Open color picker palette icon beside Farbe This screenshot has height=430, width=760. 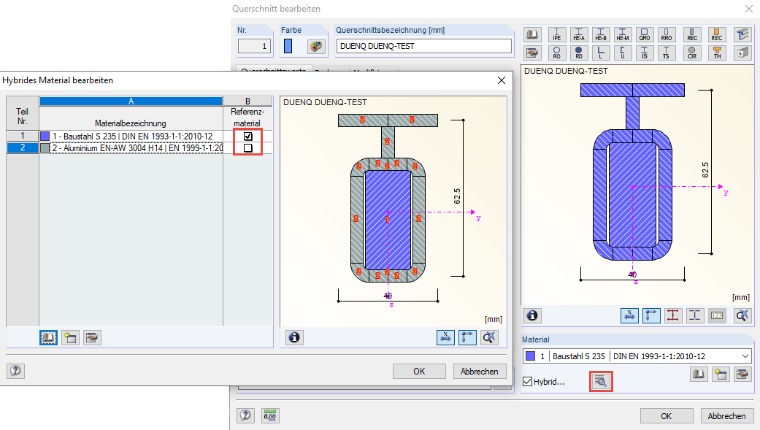tap(316, 46)
